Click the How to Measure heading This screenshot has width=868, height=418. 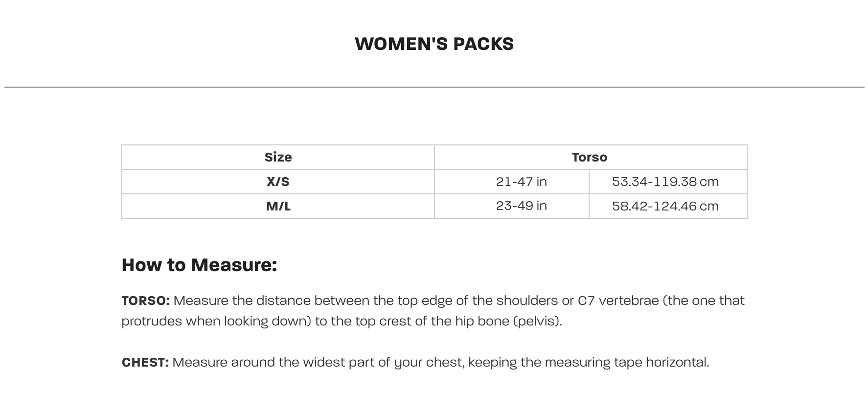[199, 265]
